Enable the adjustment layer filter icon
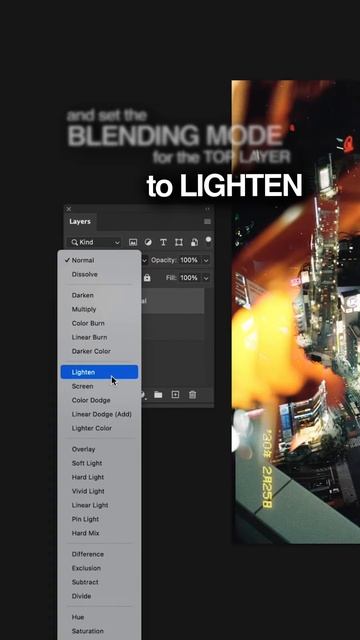Viewport: 360px width, 640px height. (x=148, y=242)
